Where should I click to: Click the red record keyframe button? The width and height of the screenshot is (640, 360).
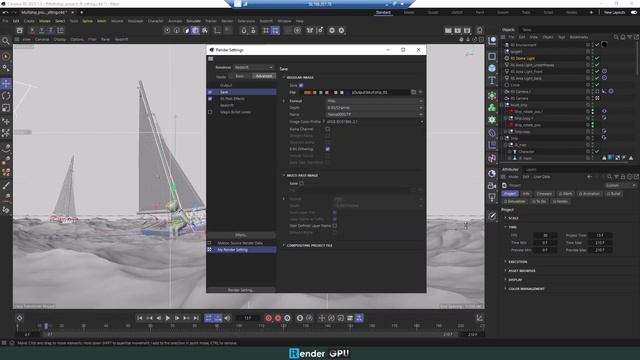coord(269,318)
